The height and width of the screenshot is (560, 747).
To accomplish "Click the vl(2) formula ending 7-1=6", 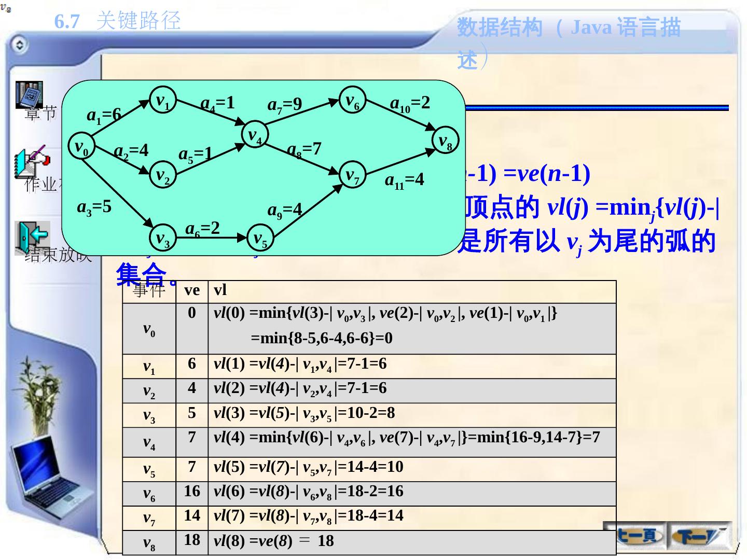I will tap(300, 389).
